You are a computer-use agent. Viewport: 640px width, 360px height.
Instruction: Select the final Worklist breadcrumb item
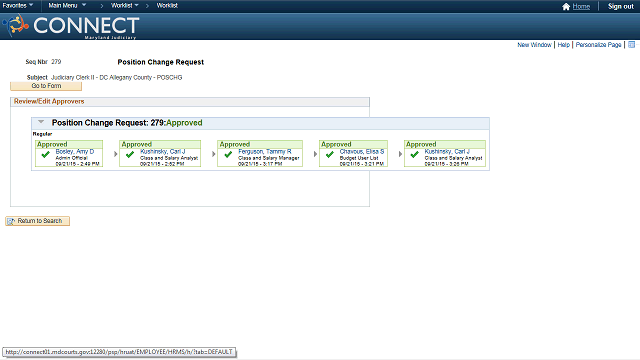(167, 6)
